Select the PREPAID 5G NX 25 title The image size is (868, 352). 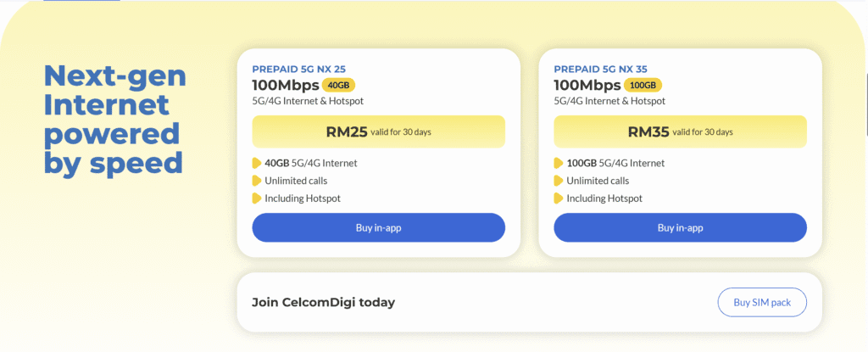[x=298, y=69]
